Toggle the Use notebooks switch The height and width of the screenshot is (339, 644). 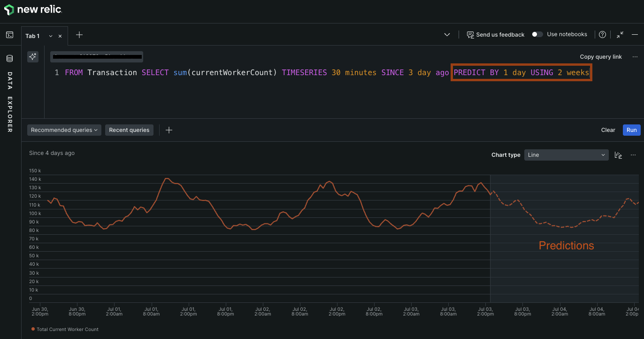pyautogui.click(x=537, y=34)
